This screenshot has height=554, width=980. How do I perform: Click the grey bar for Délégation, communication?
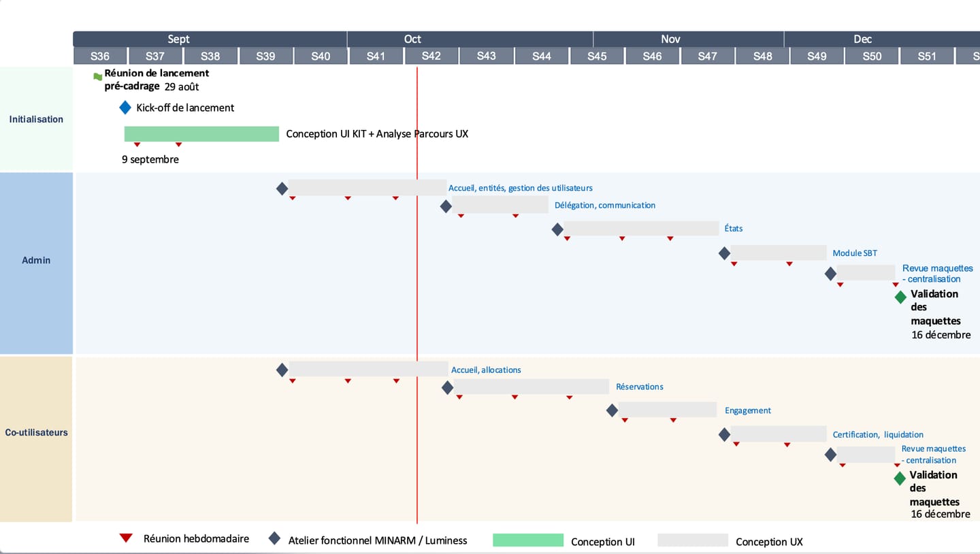coord(500,205)
